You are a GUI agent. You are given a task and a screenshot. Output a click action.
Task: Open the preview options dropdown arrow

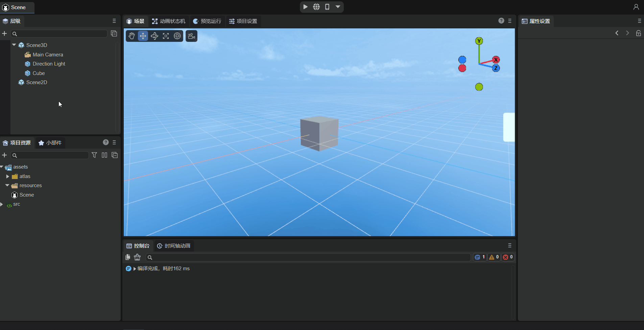click(x=338, y=7)
